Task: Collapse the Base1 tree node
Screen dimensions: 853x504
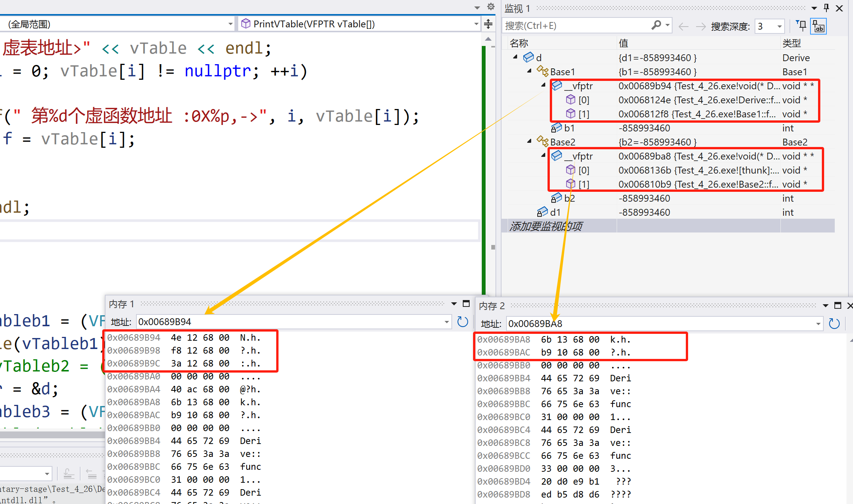Action: 530,71
